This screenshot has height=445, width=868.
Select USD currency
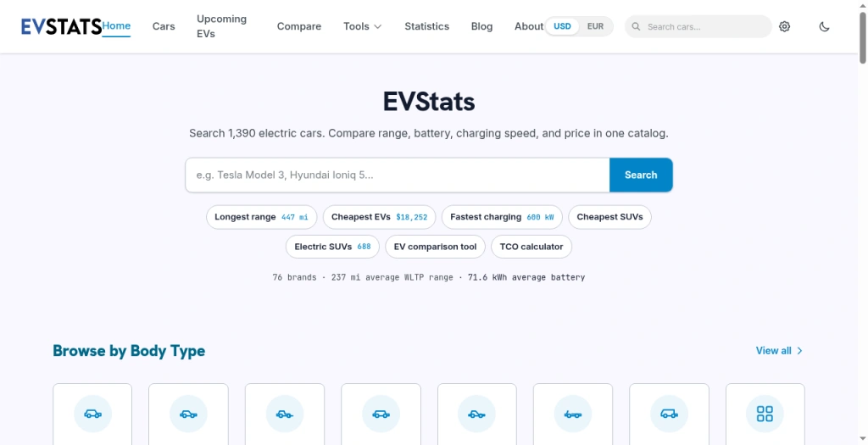point(563,26)
